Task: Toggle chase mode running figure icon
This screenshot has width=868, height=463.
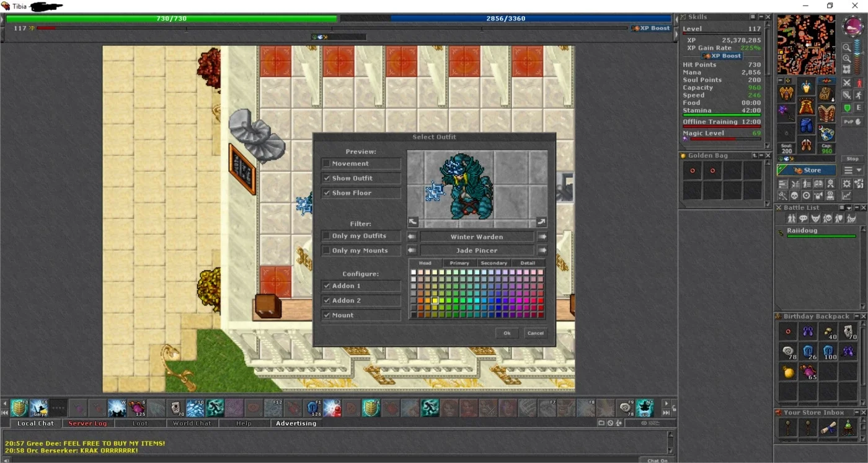Action: point(859,95)
